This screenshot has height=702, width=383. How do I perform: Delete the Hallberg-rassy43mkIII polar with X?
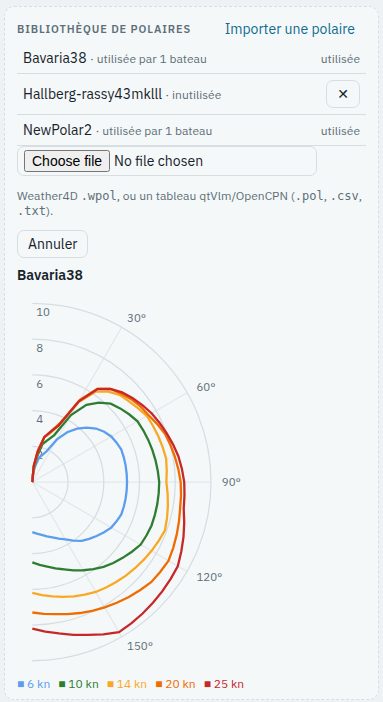343,94
